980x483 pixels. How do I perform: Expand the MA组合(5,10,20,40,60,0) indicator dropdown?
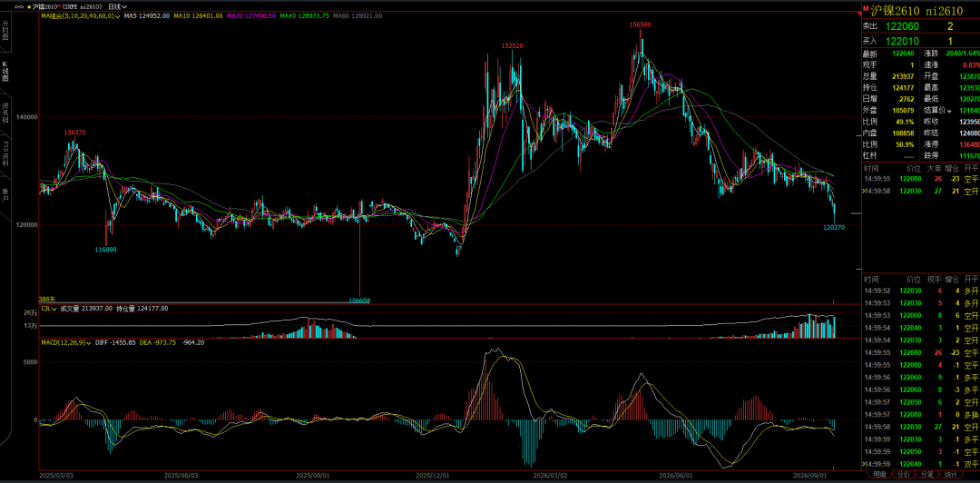pyautogui.click(x=81, y=15)
